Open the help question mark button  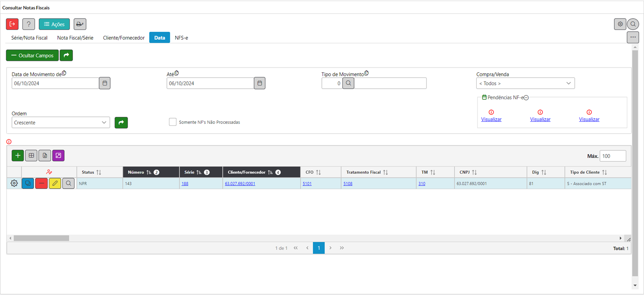[x=29, y=24]
